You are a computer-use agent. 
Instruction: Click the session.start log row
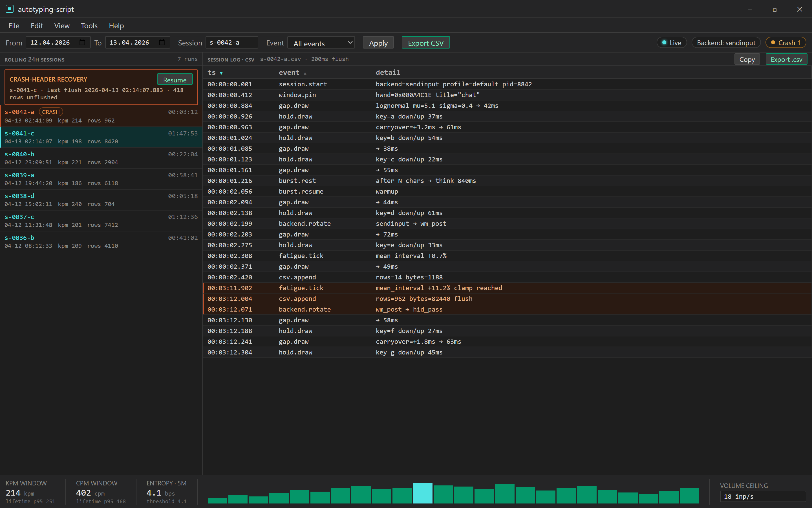[507, 84]
